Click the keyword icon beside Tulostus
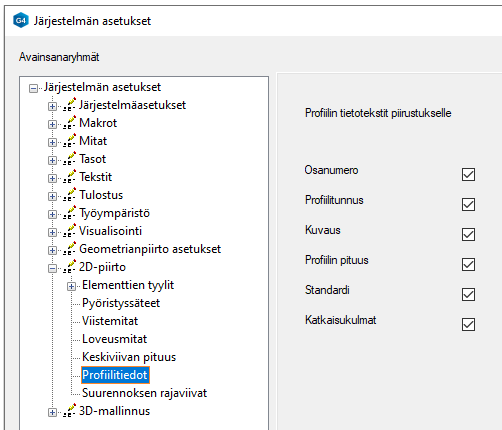Image resolution: width=502 pixels, height=430 pixels. pos(69,195)
